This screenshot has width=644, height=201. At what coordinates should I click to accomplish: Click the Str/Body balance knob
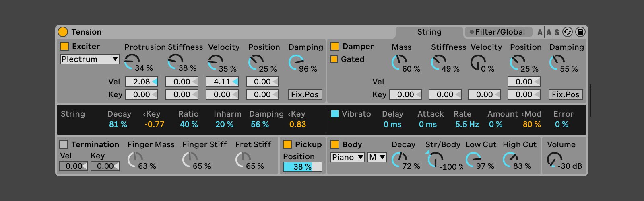click(x=435, y=160)
